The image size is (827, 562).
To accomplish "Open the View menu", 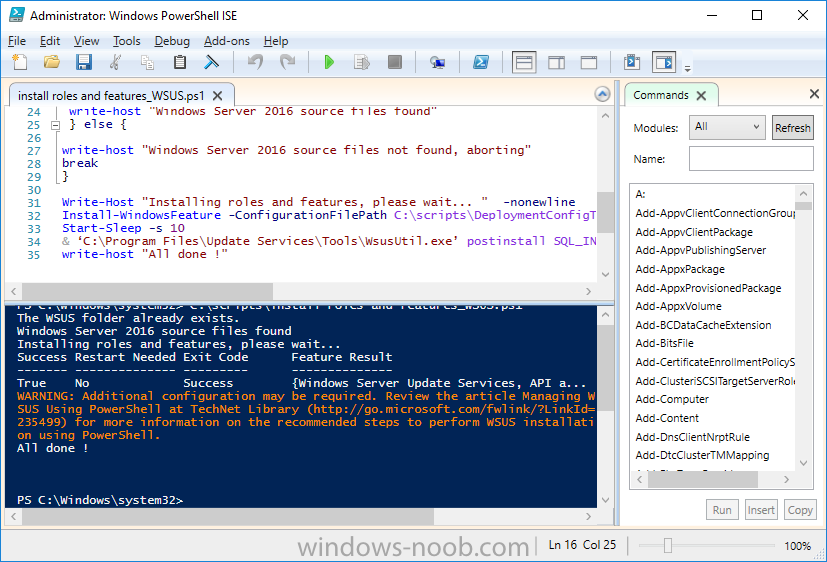I will pos(86,41).
